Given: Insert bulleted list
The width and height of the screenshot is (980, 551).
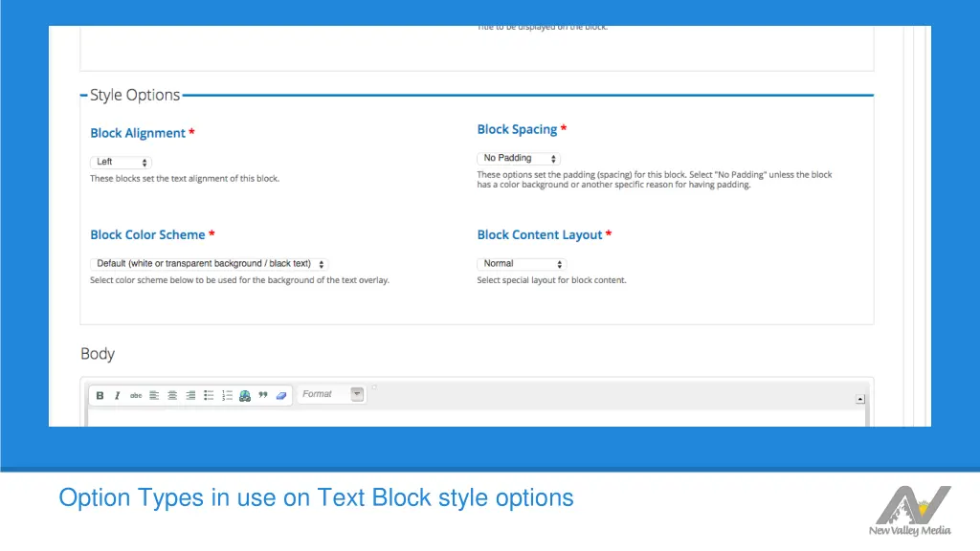Looking at the screenshot, I should tap(209, 395).
